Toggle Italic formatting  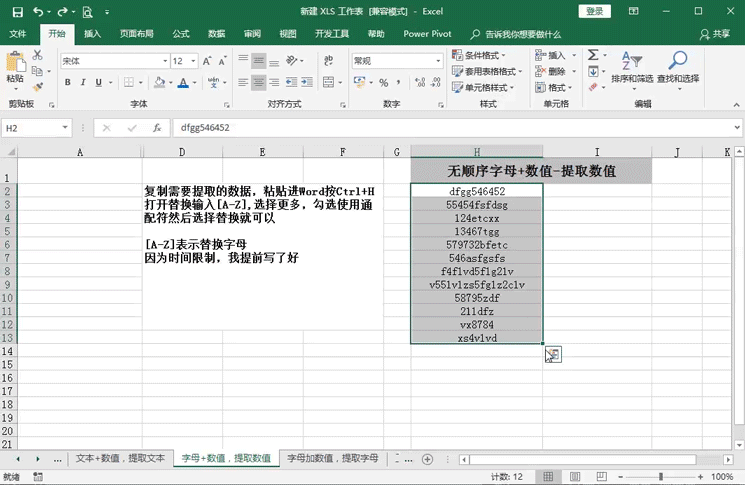(x=83, y=83)
